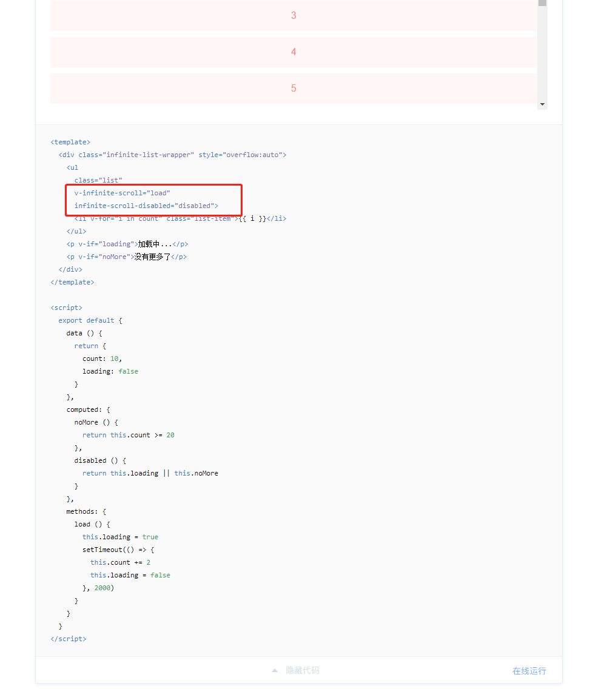Click the return this.count >= 20 line
The width and height of the screenshot is (607, 700).
tap(129, 436)
